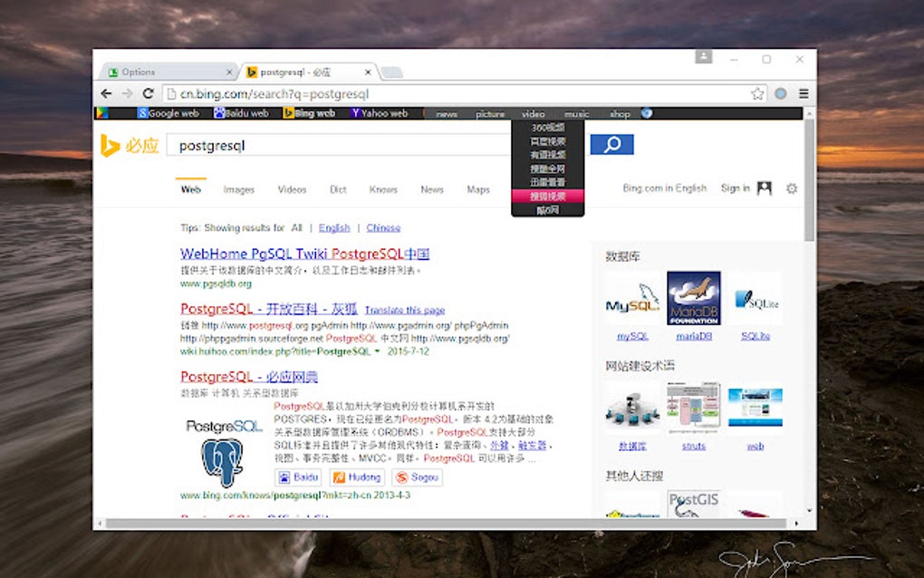Click the blue magnifier search button
924x578 pixels.
coord(611,144)
